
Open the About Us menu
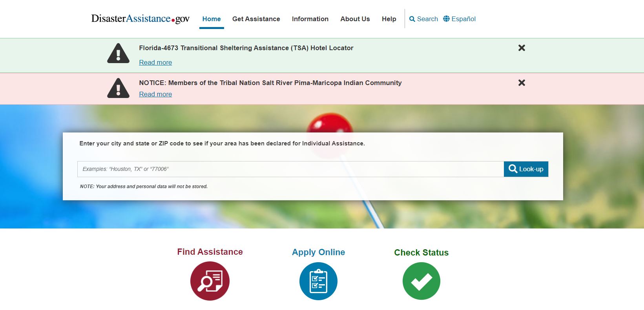355,19
